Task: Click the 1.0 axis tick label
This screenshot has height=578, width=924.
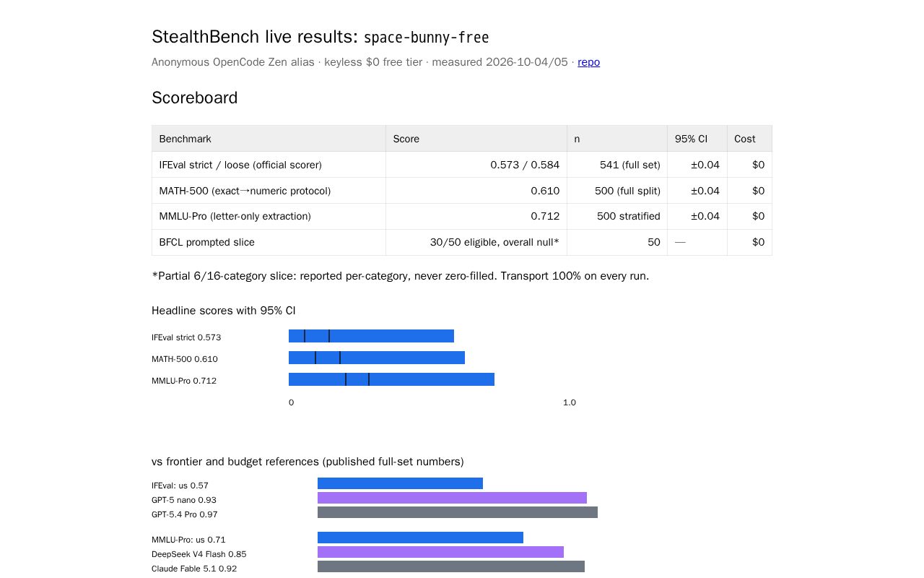Action: [x=570, y=402]
